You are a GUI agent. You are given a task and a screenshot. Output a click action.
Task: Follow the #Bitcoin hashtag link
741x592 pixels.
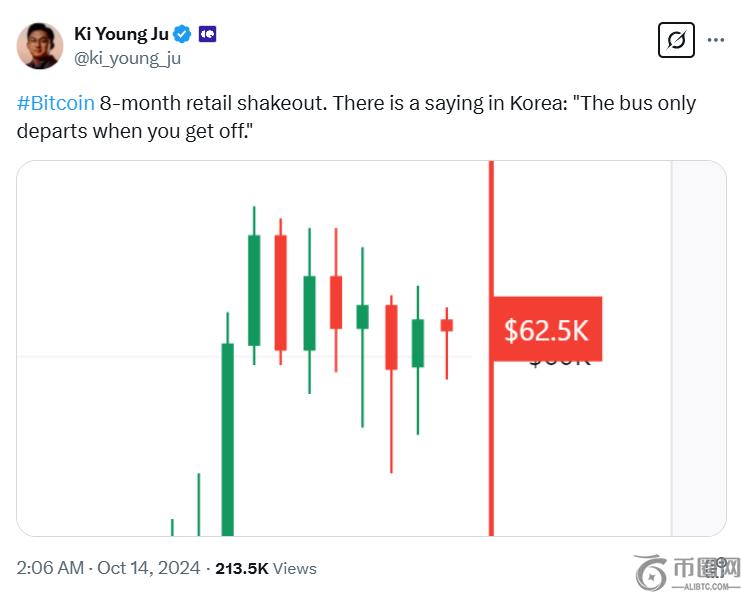(56, 104)
